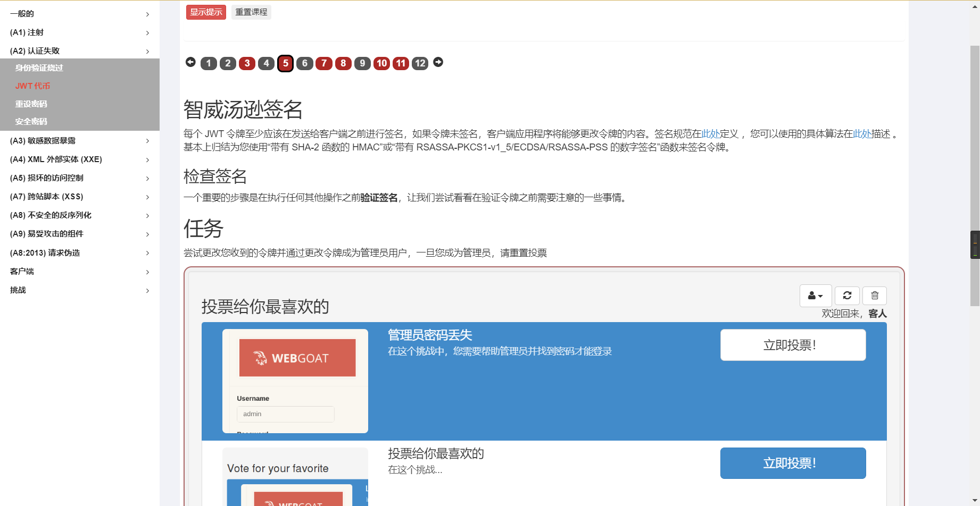980x506 pixels.
Task: Expand the (A8:2013) 请求伪造 category
Action: point(80,253)
